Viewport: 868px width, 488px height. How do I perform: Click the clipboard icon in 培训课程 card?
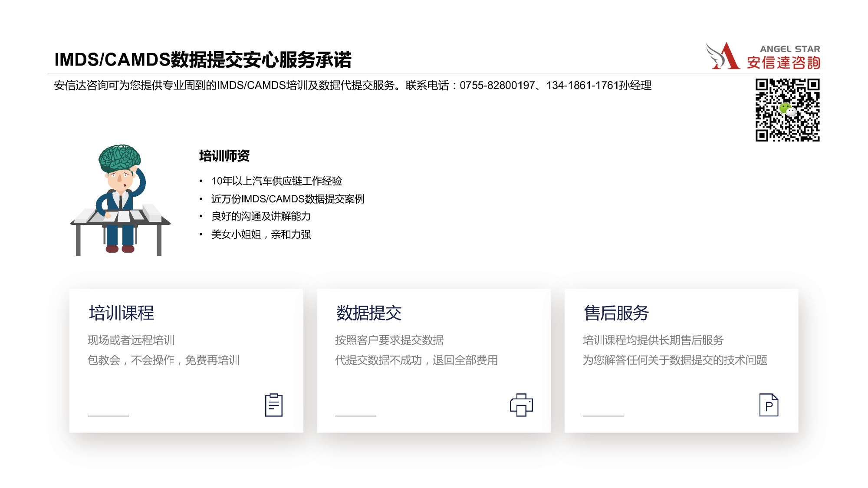pos(274,405)
